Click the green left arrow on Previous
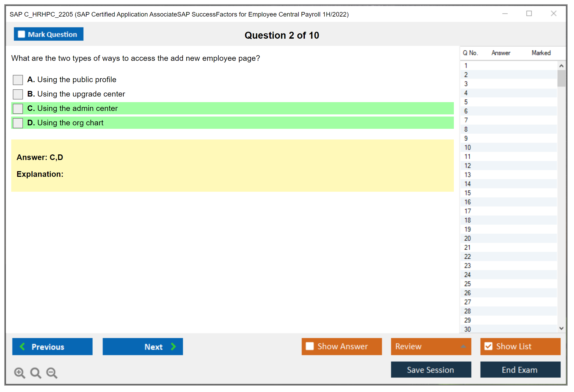574x392 pixels. click(x=22, y=346)
